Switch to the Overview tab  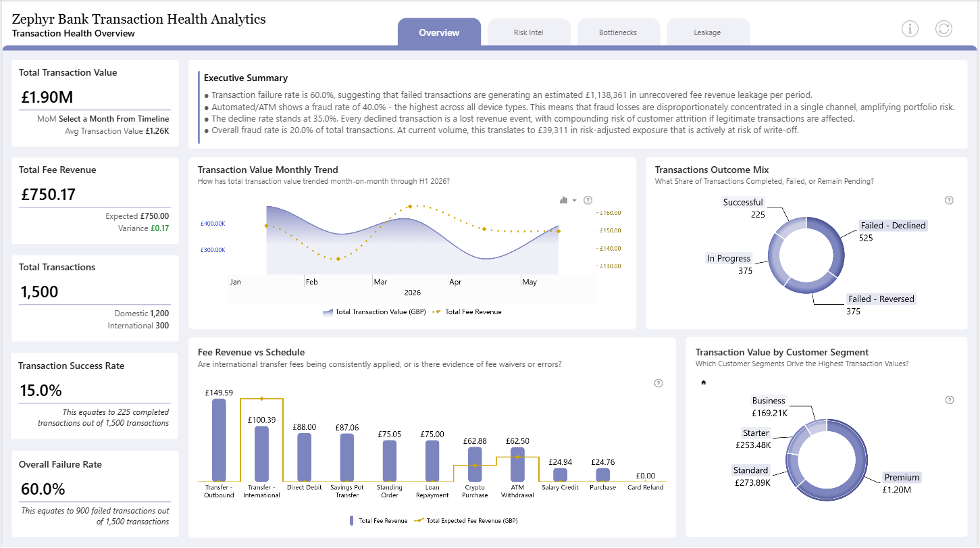439,32
